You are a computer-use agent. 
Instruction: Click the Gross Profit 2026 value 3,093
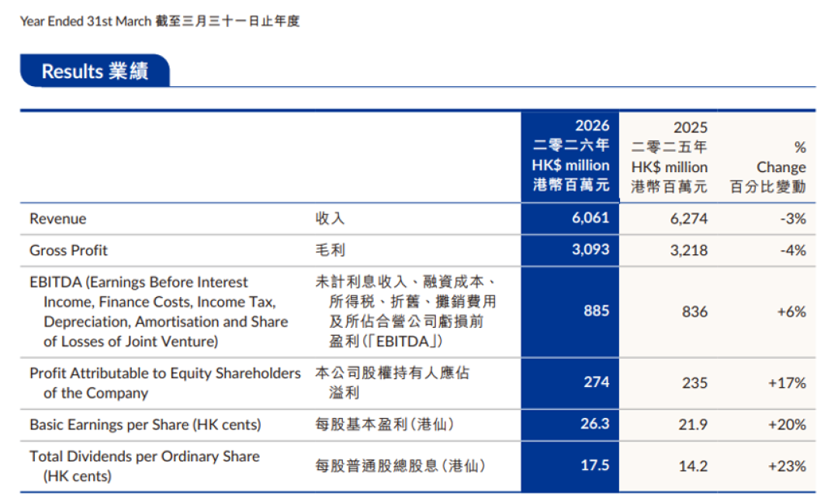(x=590, y=250)
